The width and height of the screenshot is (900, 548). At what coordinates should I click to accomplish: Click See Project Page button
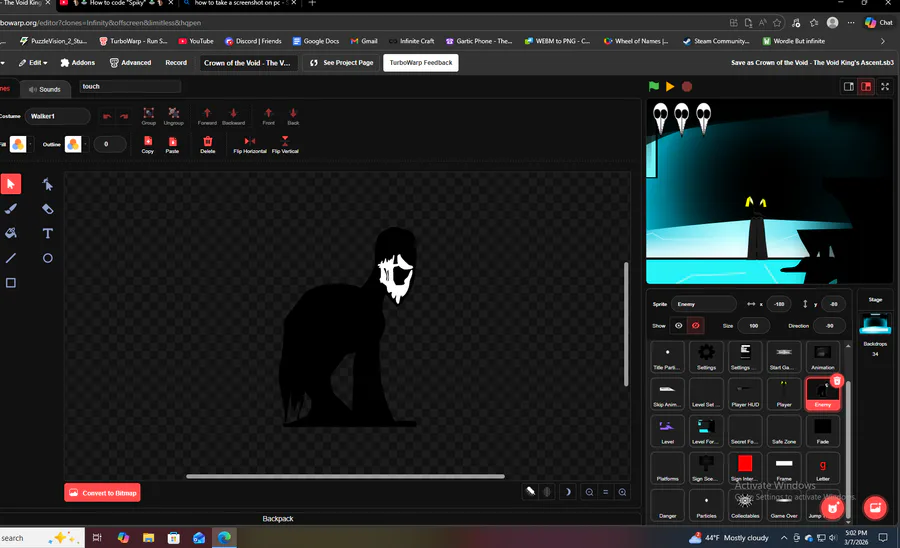point(342,63)
